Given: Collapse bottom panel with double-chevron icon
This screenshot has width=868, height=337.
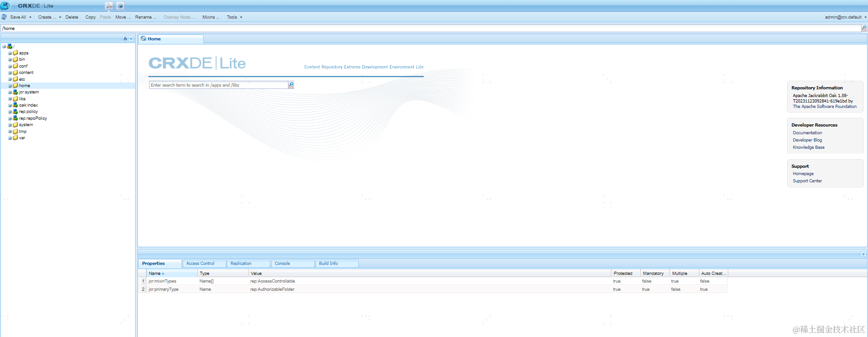Looking at the screenshot, I should click(863, 254).
